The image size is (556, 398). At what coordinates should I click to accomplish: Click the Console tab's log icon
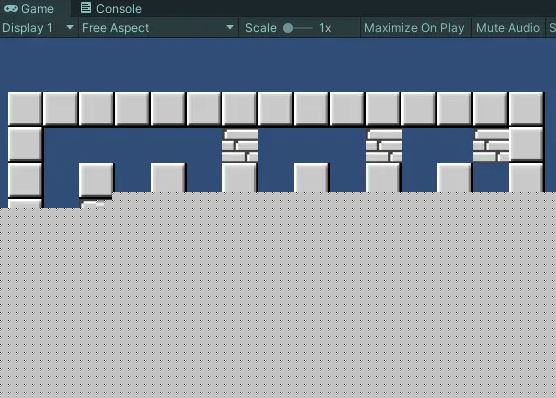pos(85,7)
